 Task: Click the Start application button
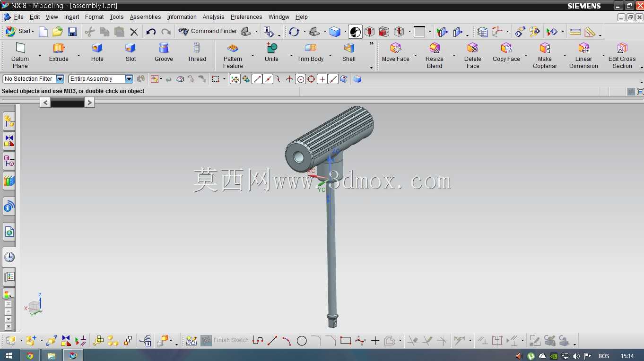(x=19, y=32)
